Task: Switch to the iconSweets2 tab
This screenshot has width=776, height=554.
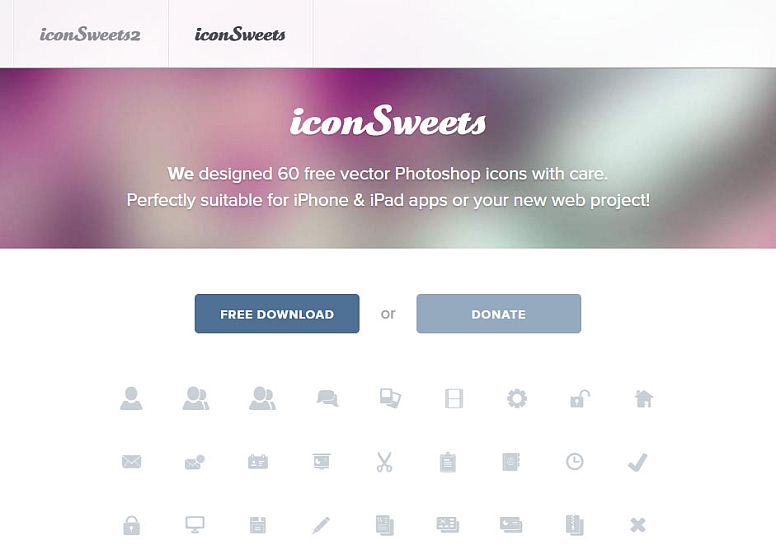Action: 90,34
